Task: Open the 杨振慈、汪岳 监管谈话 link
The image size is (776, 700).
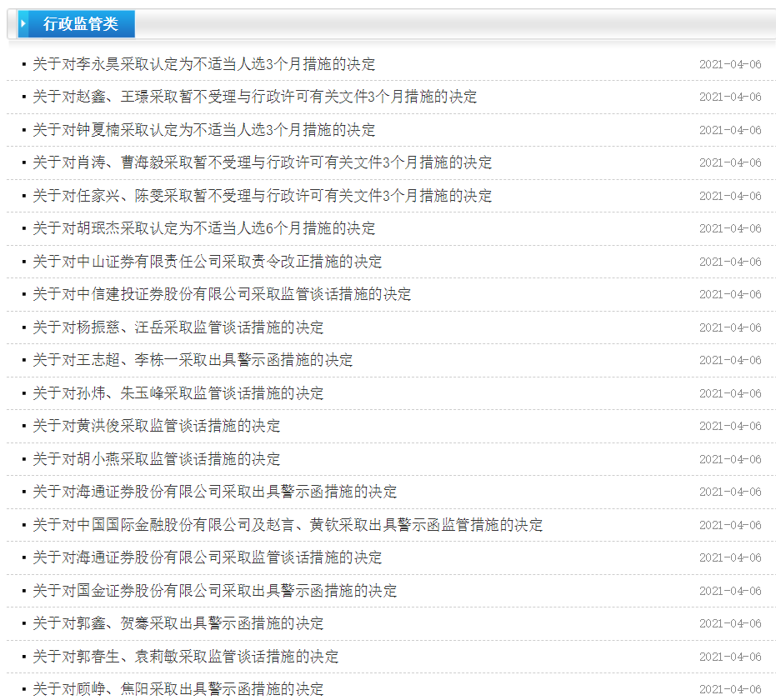Action: point(178,327)
